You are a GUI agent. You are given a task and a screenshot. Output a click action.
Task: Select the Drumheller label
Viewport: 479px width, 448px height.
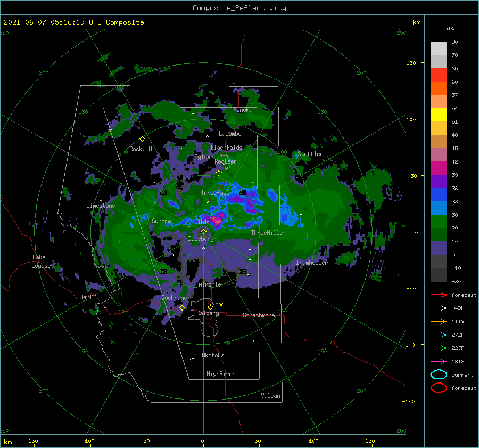pos(312,263)
